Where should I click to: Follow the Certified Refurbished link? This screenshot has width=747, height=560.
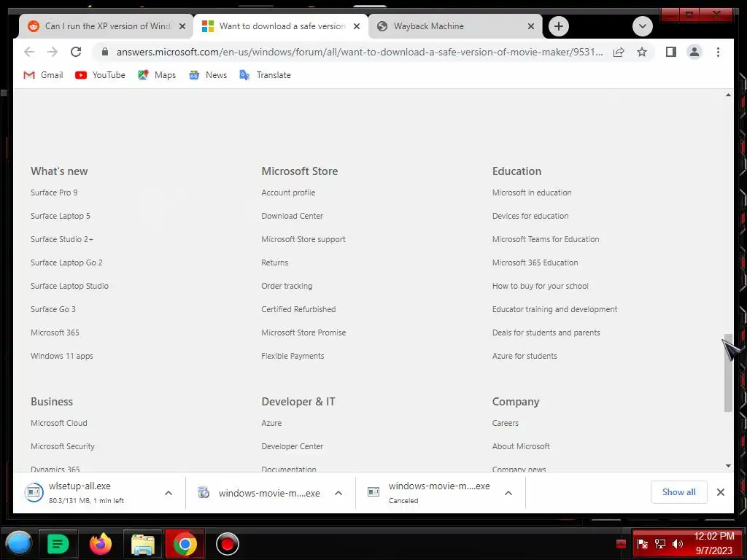coord(298,309)
